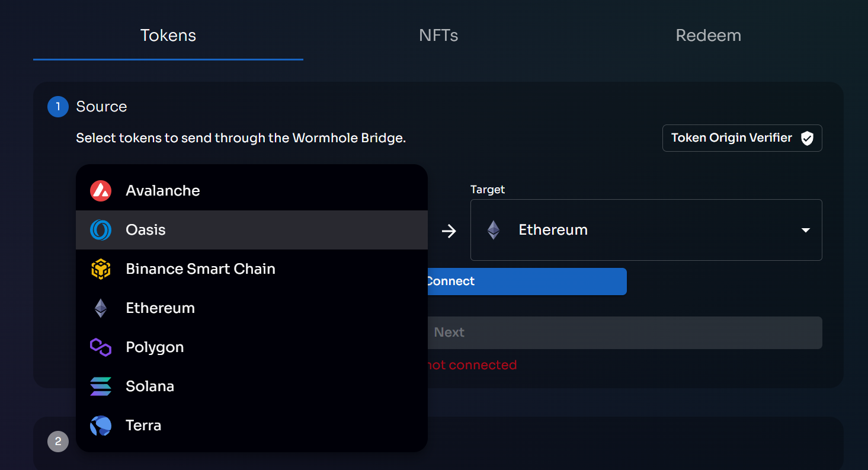868x470 pixels.
Task: Choose Oasis from the chain list
Action: click(x=252, y=230)
